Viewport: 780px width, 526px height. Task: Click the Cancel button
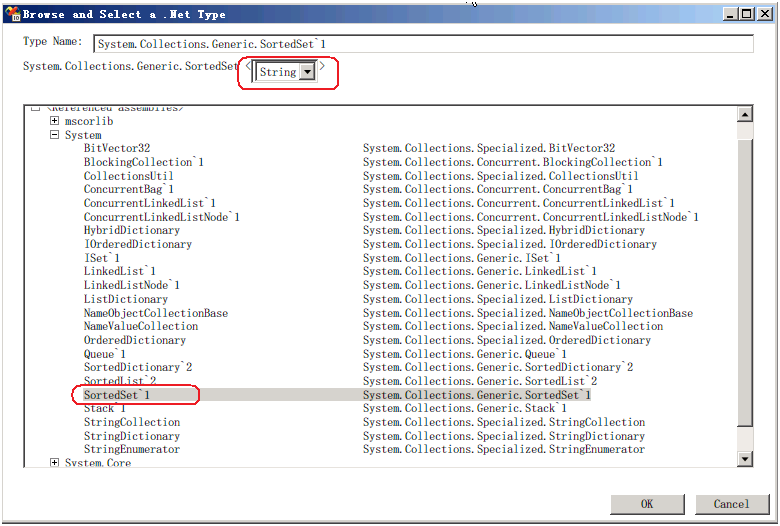731,504
